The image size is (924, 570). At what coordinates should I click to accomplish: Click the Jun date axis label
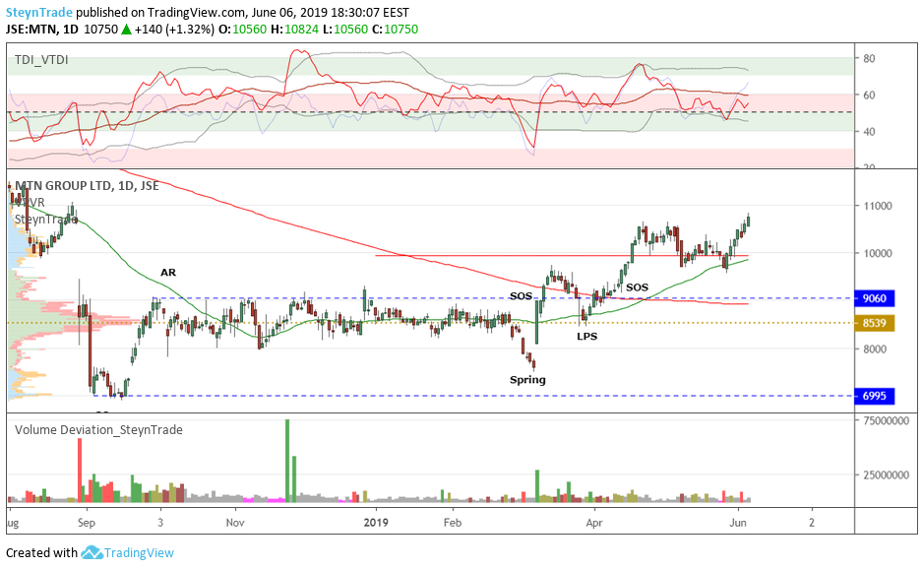738,523
